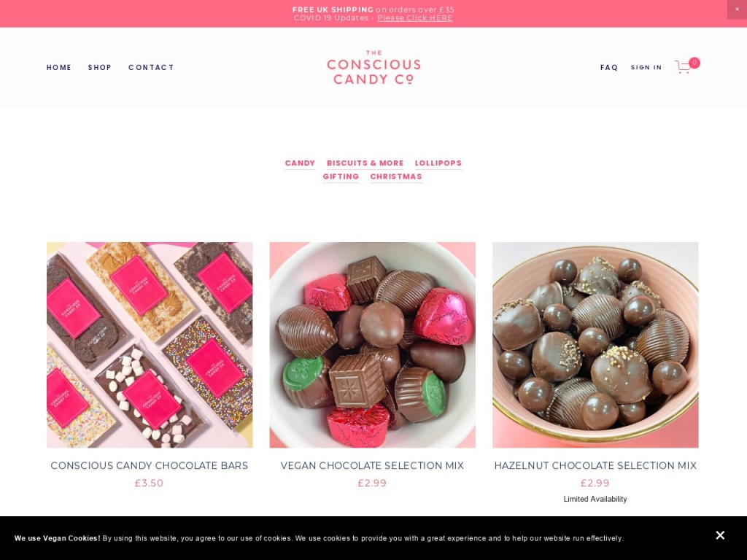Go to the Home page
Image resolution: width=747 pixels, height=560 pixels.
click(x=59, y=68)
